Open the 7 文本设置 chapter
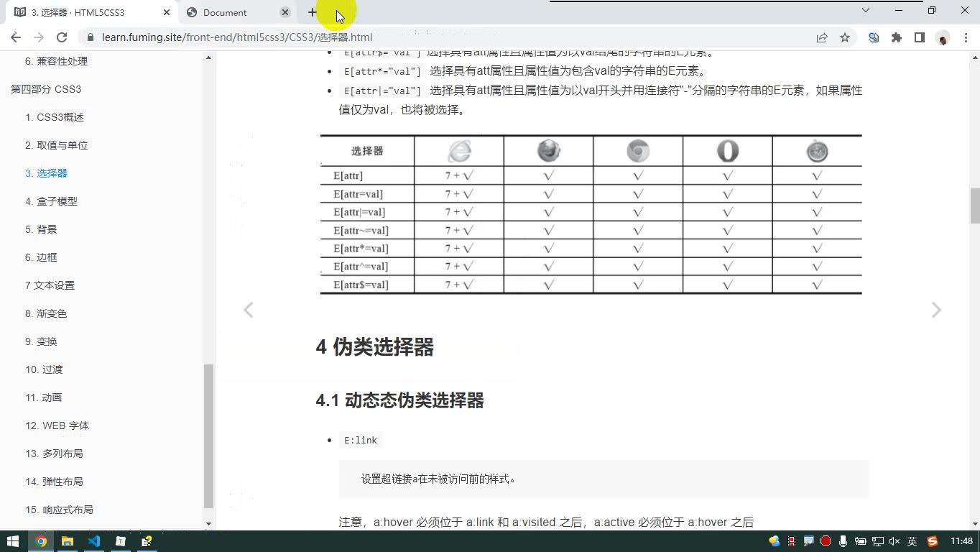Viewport: 980px width, 552px height. [x=50, y=285]
